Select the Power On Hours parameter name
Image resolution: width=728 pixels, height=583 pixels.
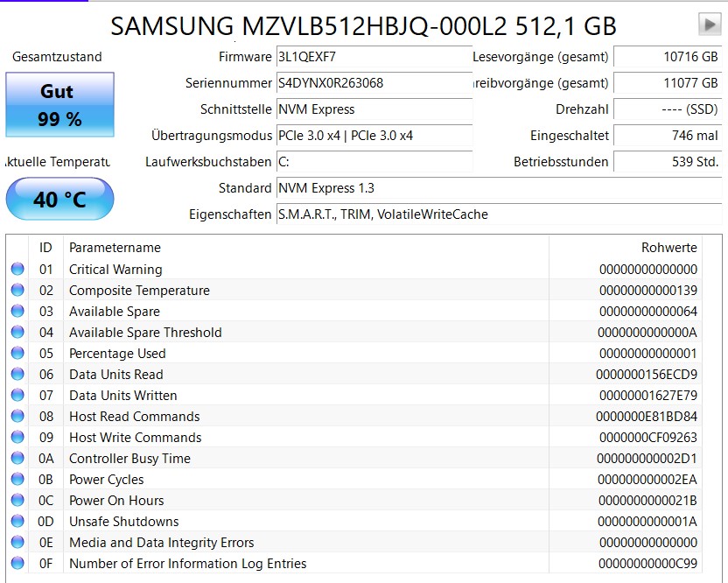116,501
